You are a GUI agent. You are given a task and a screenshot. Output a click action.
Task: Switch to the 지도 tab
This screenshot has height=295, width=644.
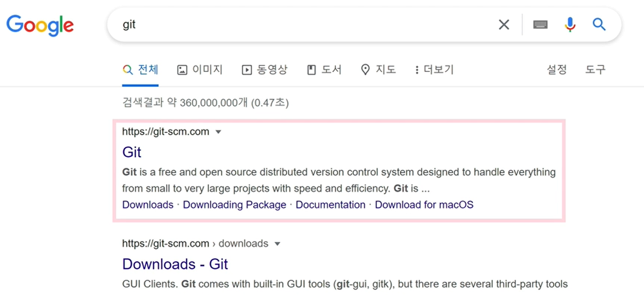pos(378,69)
